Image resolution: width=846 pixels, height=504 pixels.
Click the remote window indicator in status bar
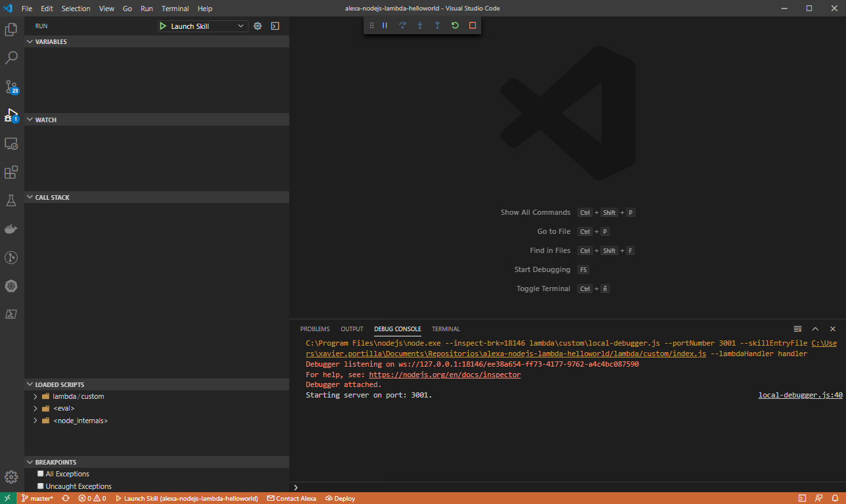(7, 498)
